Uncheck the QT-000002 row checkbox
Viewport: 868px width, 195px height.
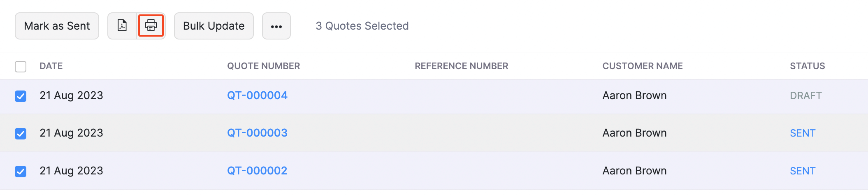(21, 171)
